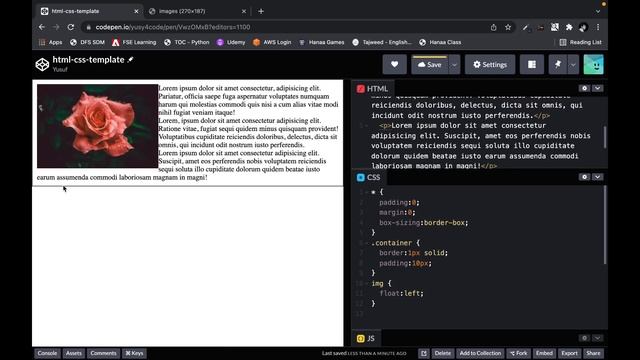Open pinned items dropdown arrow
The image size is (640, 360).
click(x=573, y=65)
